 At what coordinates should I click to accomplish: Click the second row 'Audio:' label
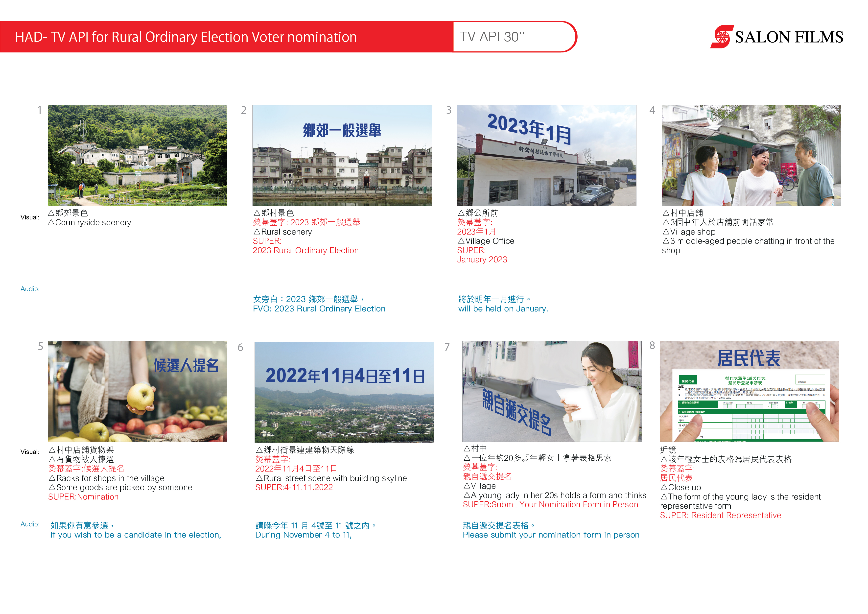[x=30, y=524]
